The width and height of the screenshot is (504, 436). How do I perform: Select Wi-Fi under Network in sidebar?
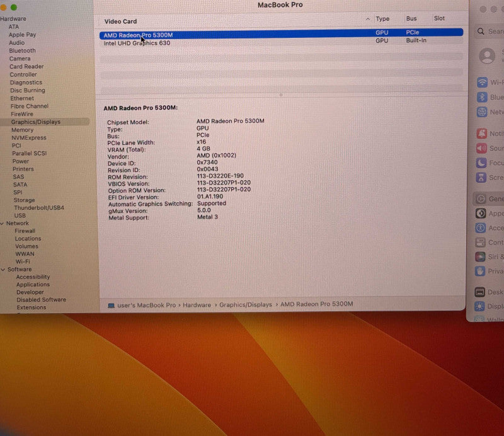23,261
